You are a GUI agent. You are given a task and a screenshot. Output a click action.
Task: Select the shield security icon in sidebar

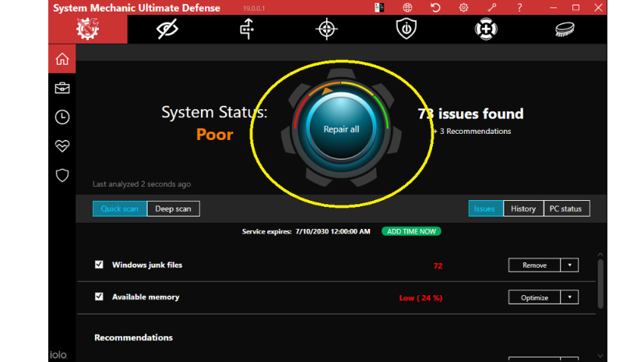(62, 175)
